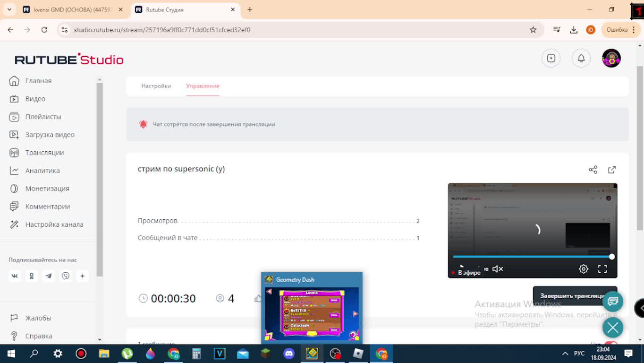
Task: Open Windows taskbar search
Action: [34, 354]
